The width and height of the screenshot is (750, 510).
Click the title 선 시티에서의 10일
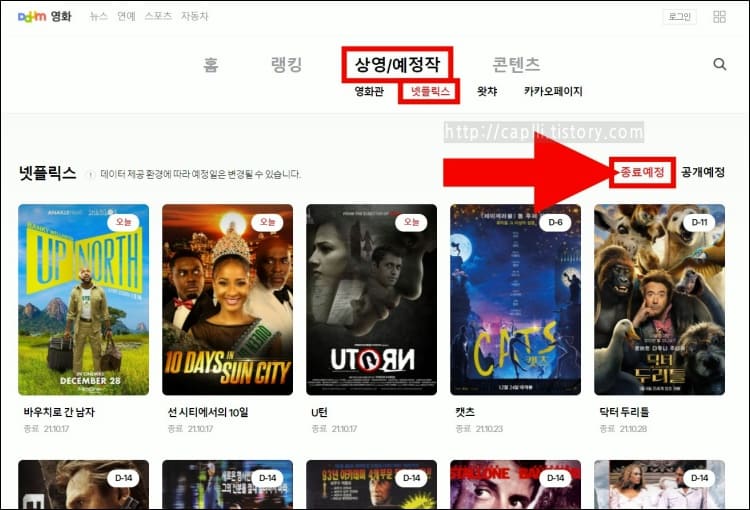point(208,412)
